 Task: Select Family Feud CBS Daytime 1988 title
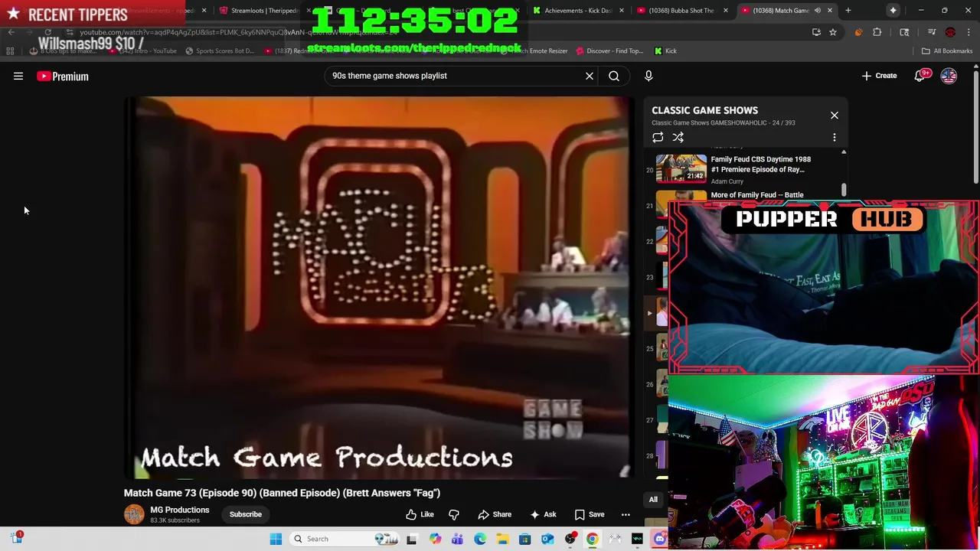point(760,165)
